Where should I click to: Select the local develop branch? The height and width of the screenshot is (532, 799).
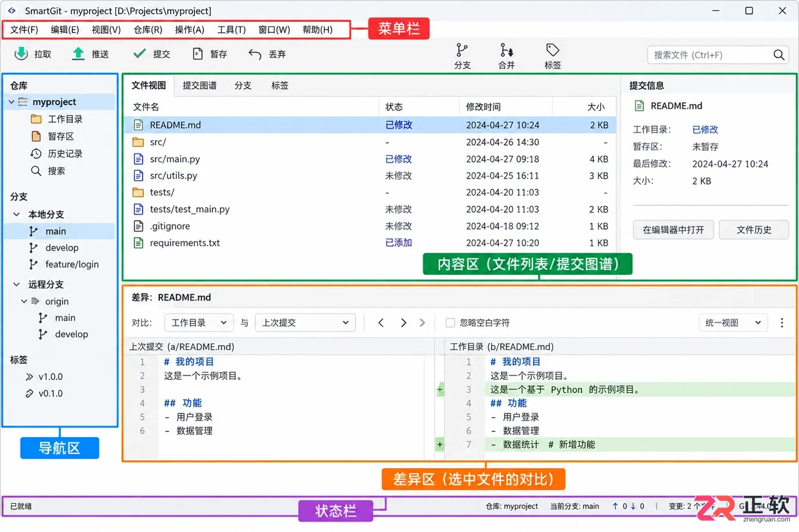tap(61, 248)
